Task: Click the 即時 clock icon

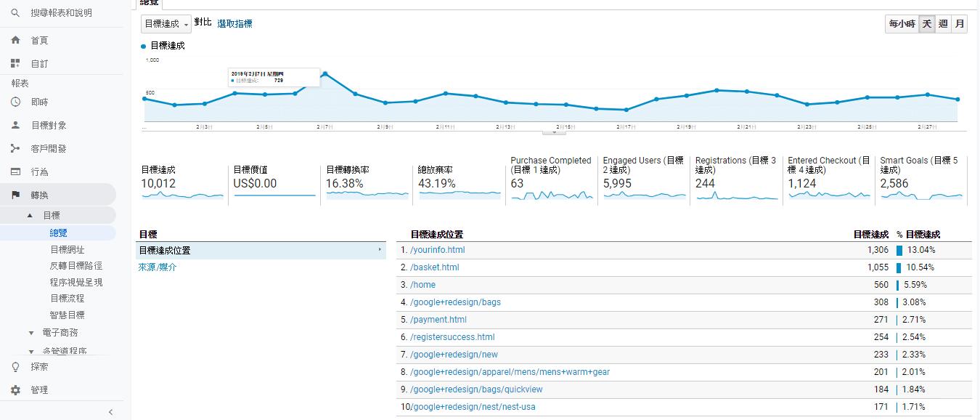Action: coord(15,102)
